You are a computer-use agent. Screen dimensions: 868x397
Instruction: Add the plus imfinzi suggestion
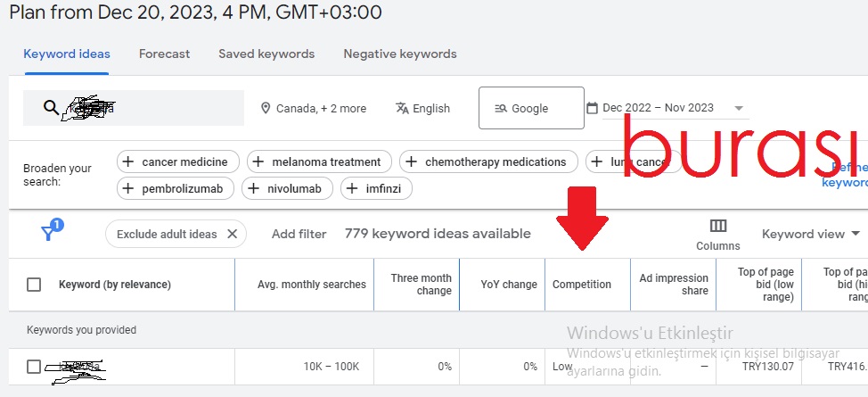click(x=376, y=188)
